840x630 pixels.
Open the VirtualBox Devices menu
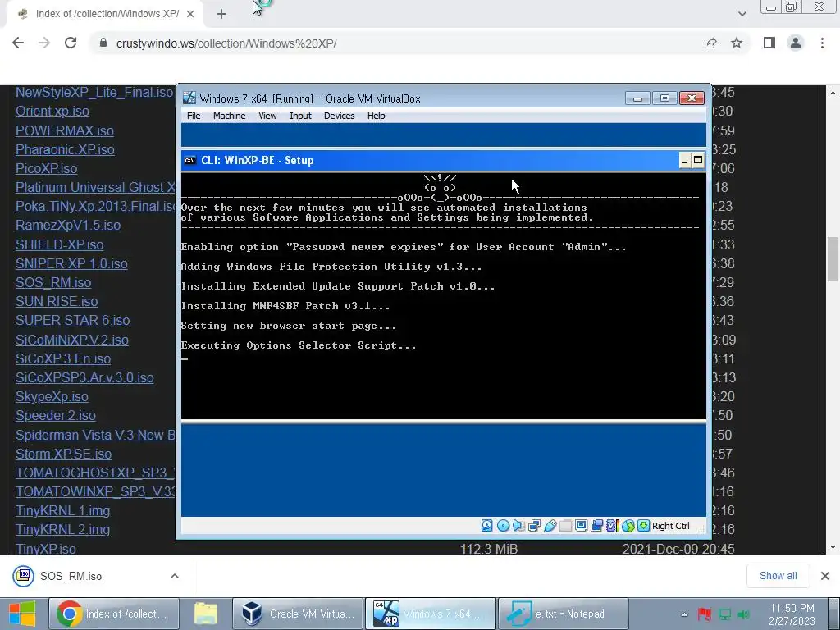click(x=339, y=116)
